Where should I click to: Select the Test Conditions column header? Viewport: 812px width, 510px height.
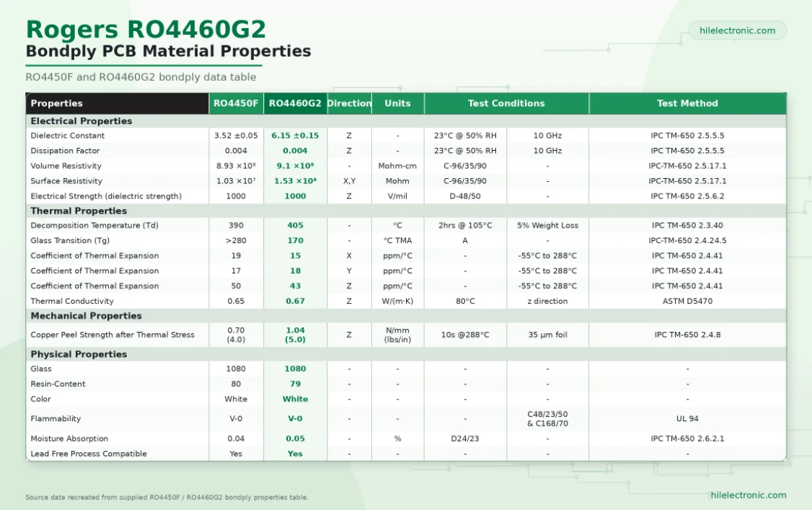click(x=506, y=103)
